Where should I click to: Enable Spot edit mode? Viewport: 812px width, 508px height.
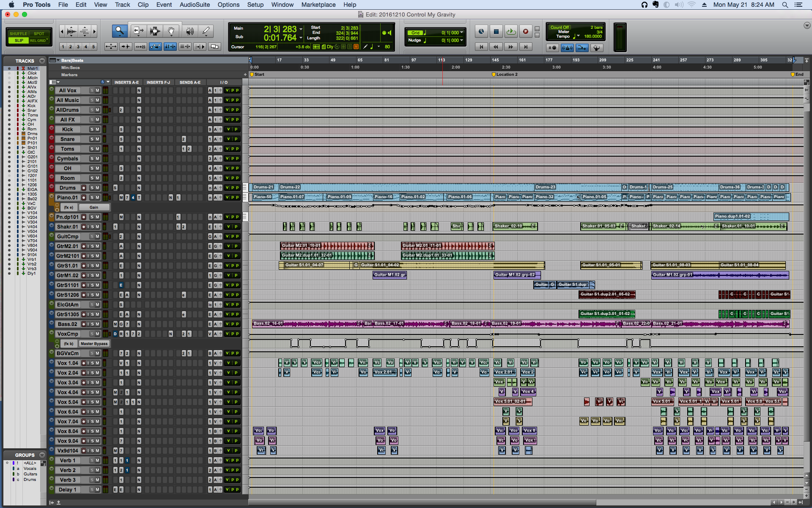tap(39, 33)
